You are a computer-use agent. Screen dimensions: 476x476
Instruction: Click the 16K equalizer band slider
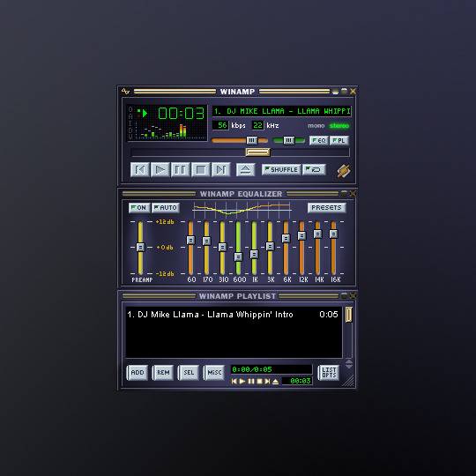[x=333, y=234]
